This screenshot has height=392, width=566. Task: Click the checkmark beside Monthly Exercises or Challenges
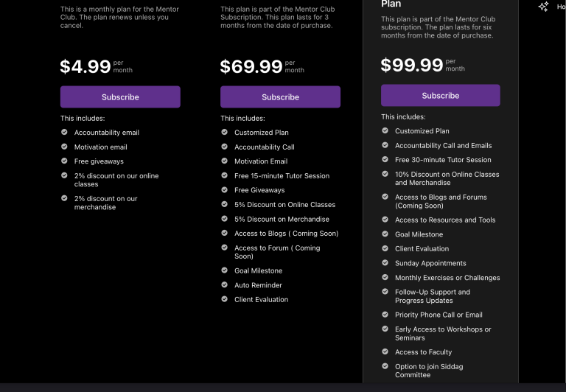pos(385,278)
